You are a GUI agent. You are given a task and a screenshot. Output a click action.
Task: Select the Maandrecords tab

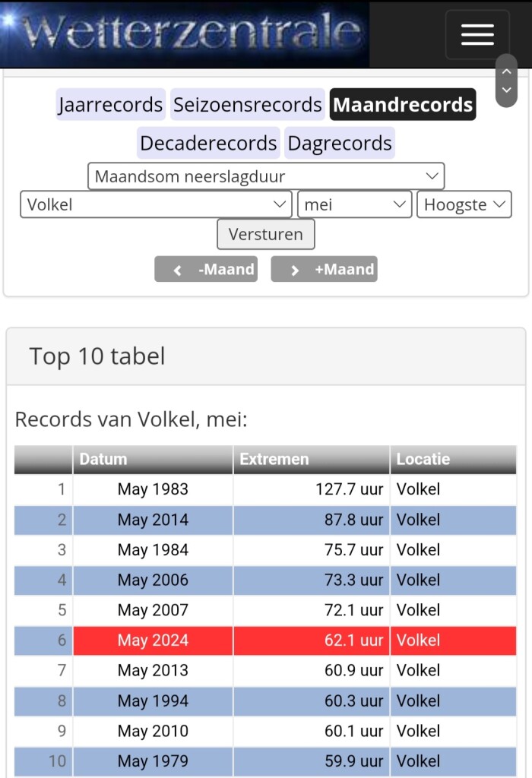coord(403,105)
